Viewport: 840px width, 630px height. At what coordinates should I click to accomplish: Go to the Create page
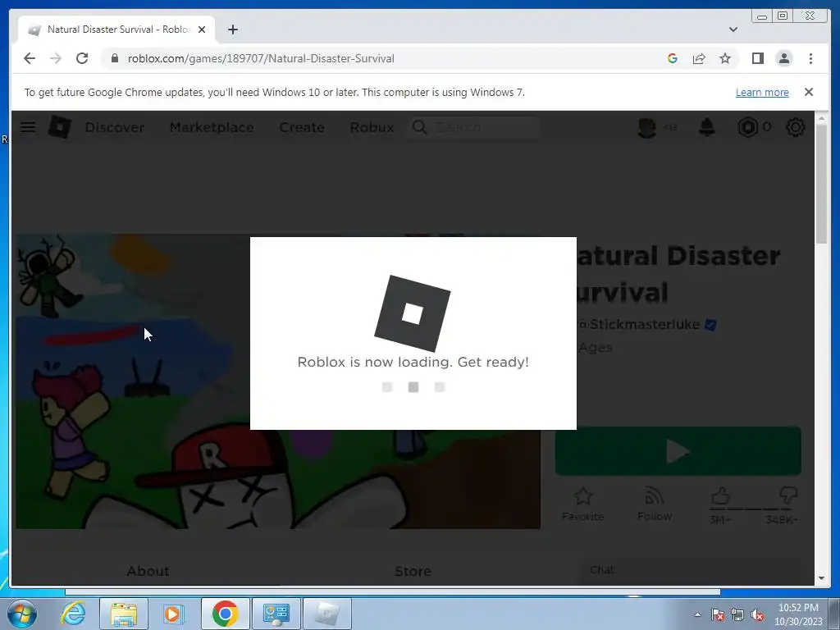point(302,127)
